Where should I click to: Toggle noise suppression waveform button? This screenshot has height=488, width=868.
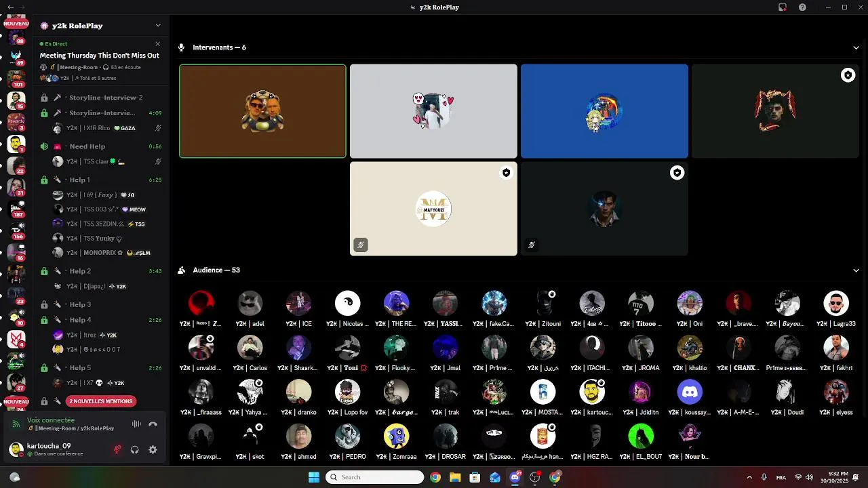point(136,424)
